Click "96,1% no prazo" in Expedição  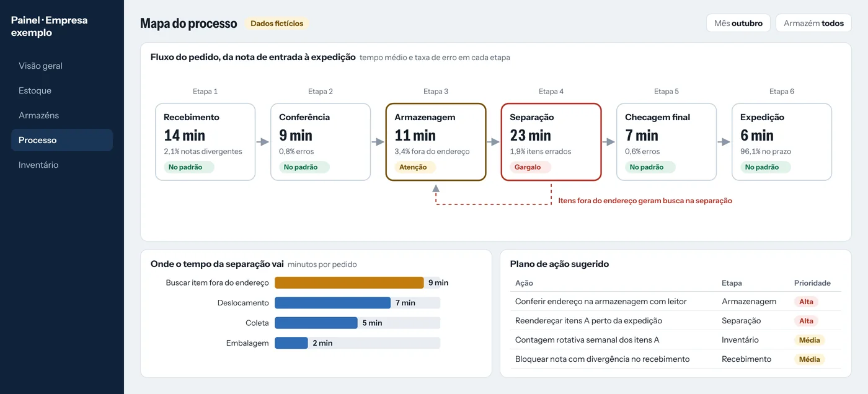point(765,151)
